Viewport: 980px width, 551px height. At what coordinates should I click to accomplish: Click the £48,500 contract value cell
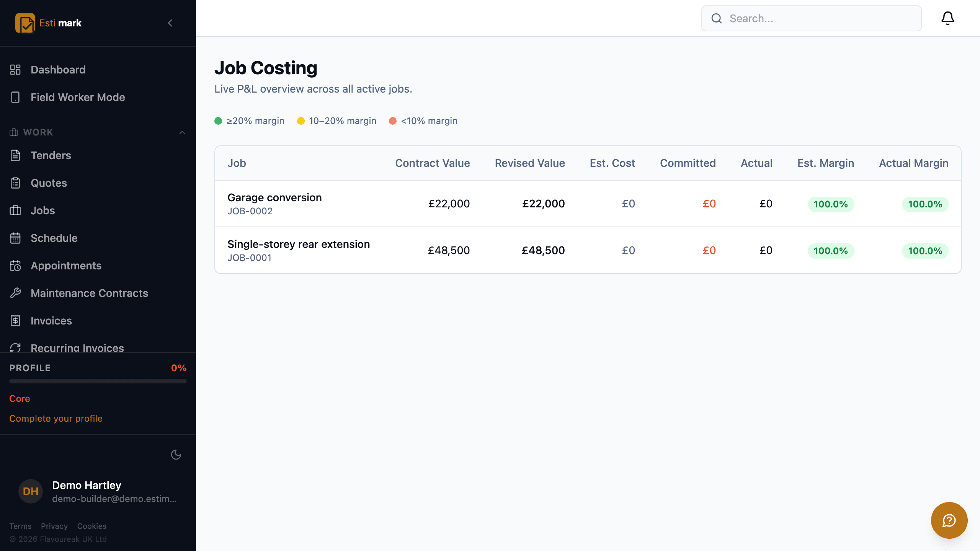click(449, 250)
